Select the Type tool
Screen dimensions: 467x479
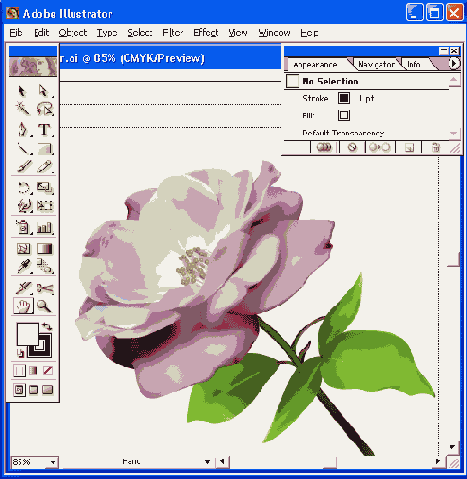click(44, 129)
